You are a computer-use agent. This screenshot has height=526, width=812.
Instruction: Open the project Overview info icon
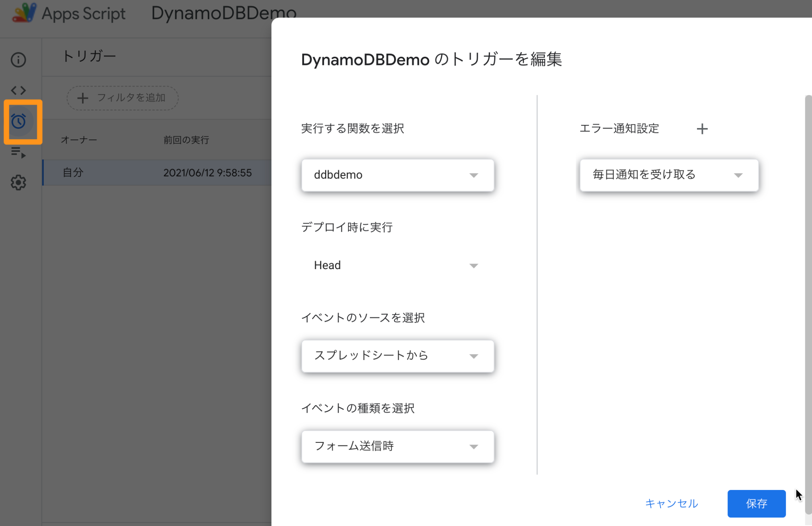pyautogui.click(x=18, y=59)
